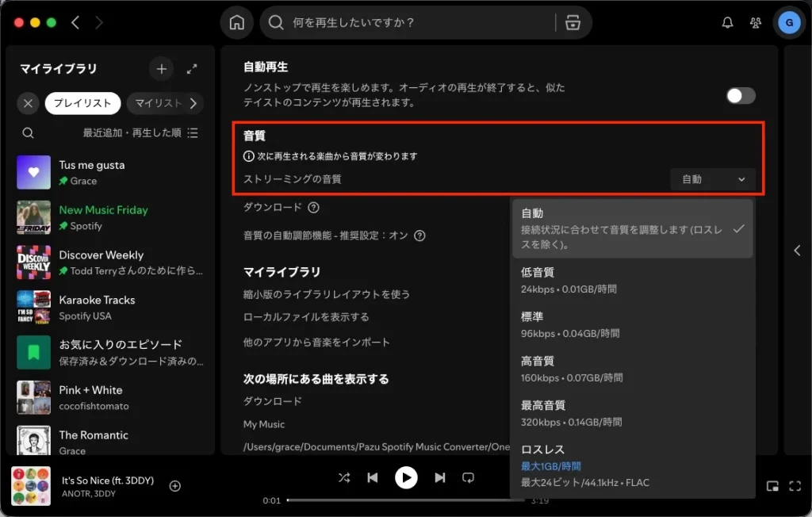Screen dimensions: 812x517
Task: Open ストリーミングの音質 dropdown showing 自動
Action: [x=713, y=179]
